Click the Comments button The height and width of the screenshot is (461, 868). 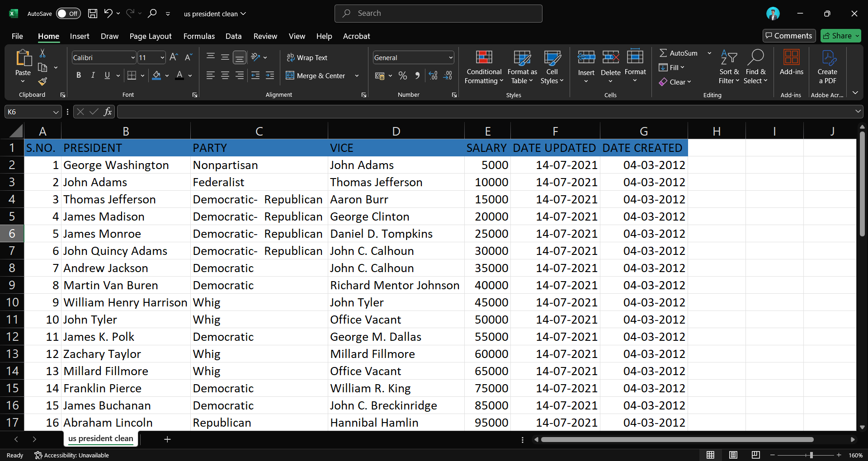point(789,36)
